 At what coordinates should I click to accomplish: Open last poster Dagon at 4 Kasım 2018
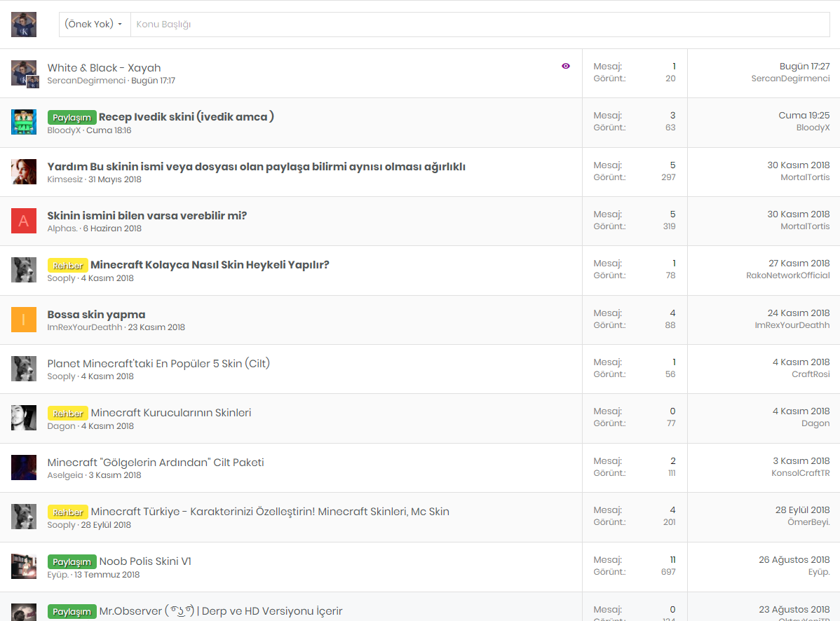click(815, 423)
